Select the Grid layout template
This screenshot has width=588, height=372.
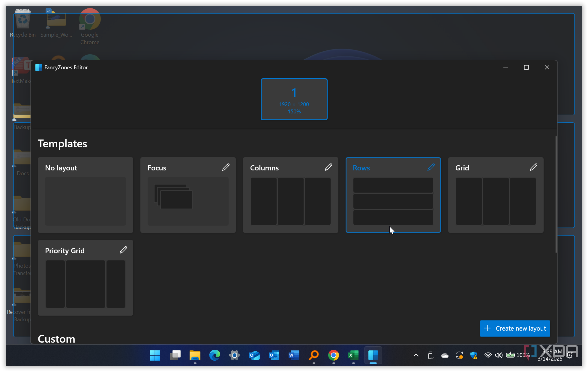pyautogui.click(x=496, y=195)
